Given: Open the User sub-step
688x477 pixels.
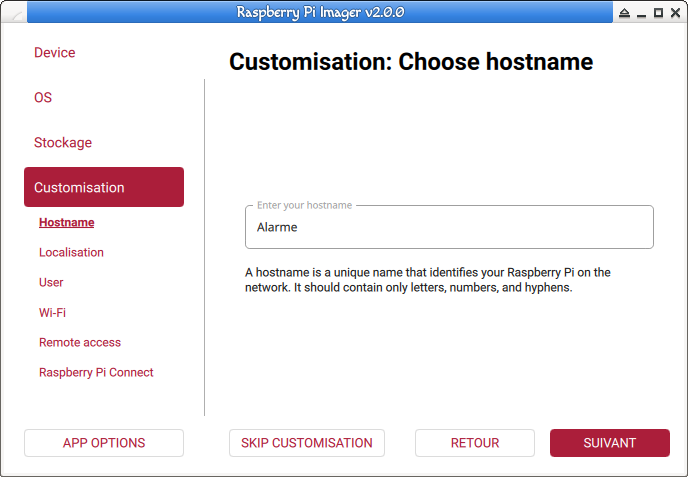Looking at the screenshot, I should pyautogui.click(x=51, y=282).
